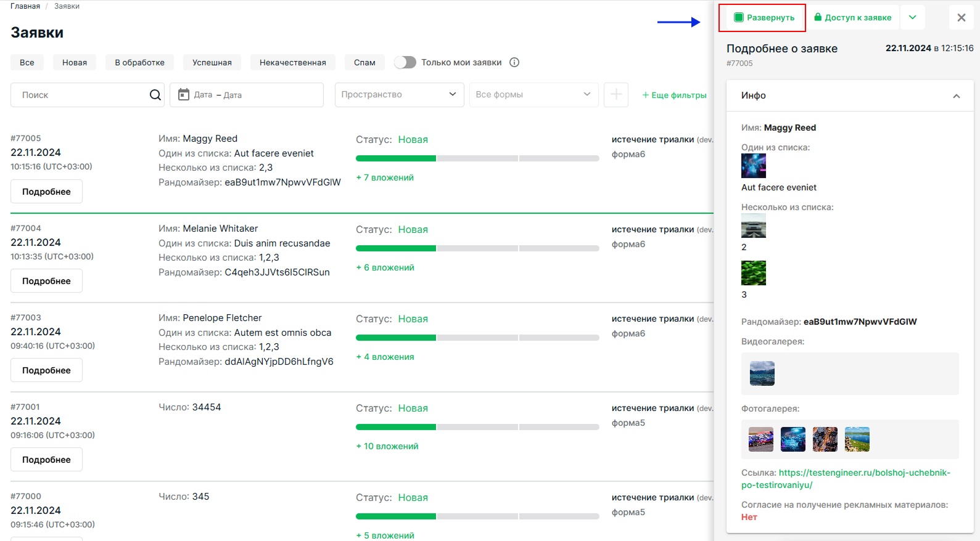Click the search magnifier icon
The width and height of the screenshot is (980, 541).
click(x=155, y=95)
